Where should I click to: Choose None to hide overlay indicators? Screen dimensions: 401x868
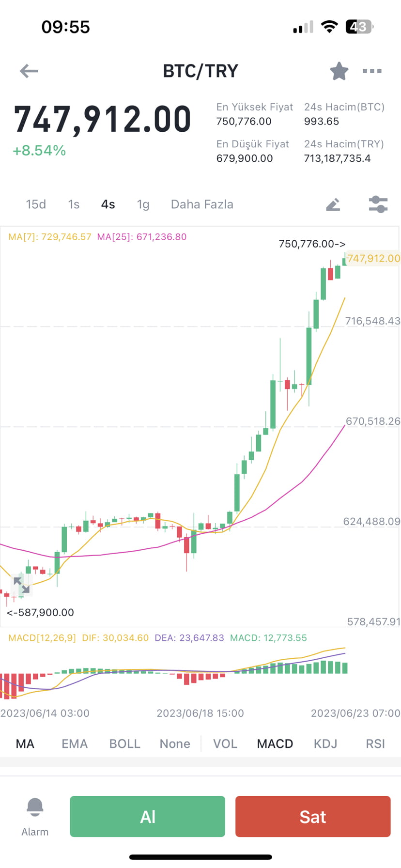point(174,743)
